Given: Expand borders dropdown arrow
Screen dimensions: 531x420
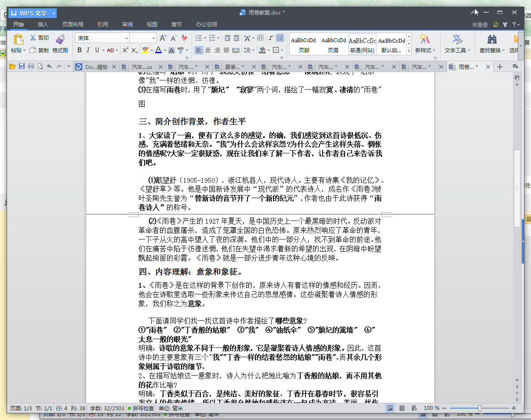Looking at the screenshot, I should pyautogui.click(x=282, y=50).
